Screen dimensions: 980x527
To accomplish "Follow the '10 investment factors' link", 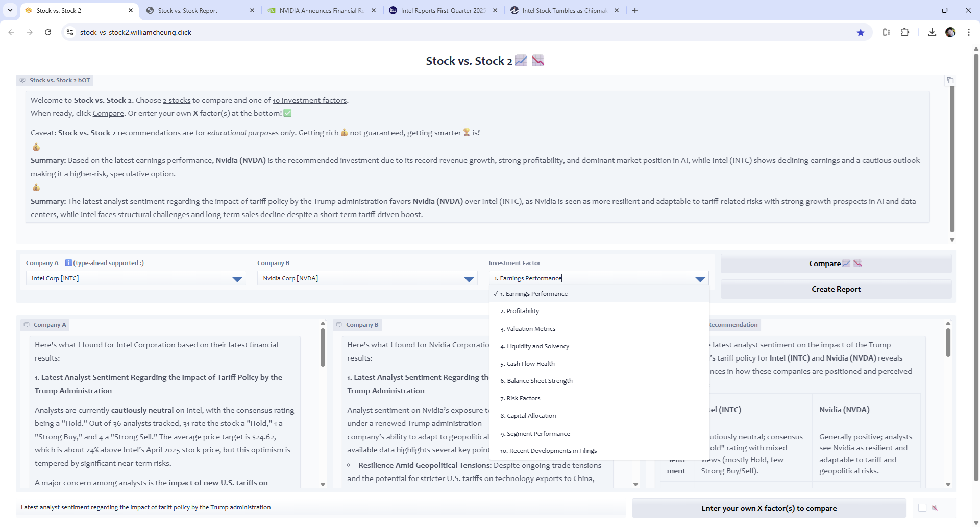I will (x=309, y=100).
